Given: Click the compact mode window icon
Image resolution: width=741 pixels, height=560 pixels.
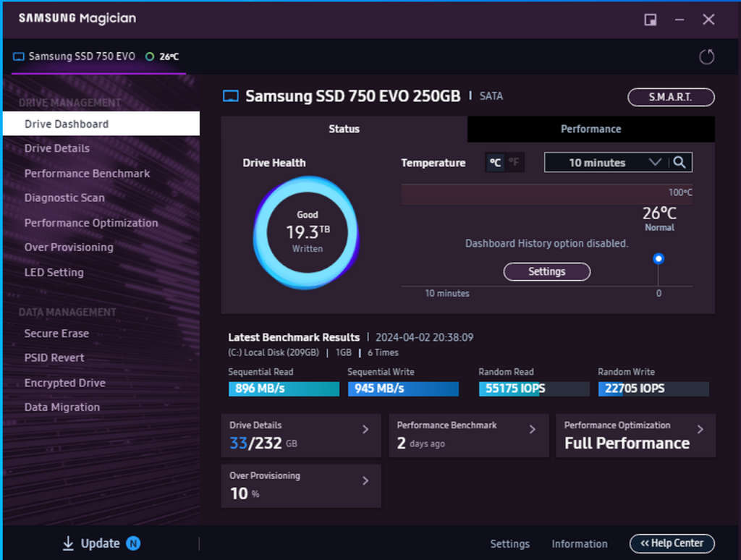Looking at the screenshot, I should point(650,20).
